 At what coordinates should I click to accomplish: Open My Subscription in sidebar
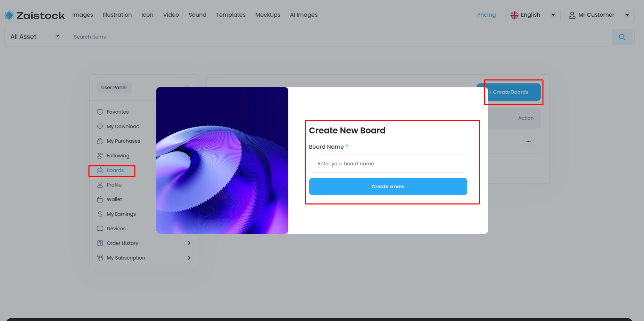click(x=126, y=258)
